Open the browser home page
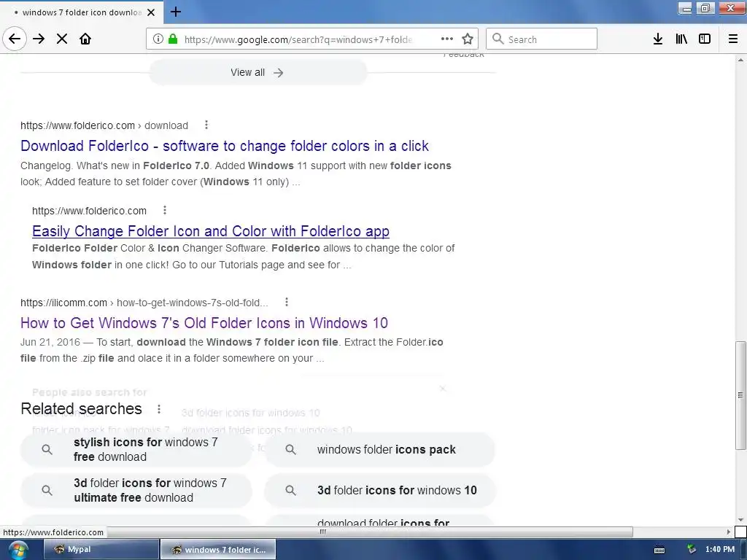The height and width of the screenshot is (560, 747). coord(85,39)
